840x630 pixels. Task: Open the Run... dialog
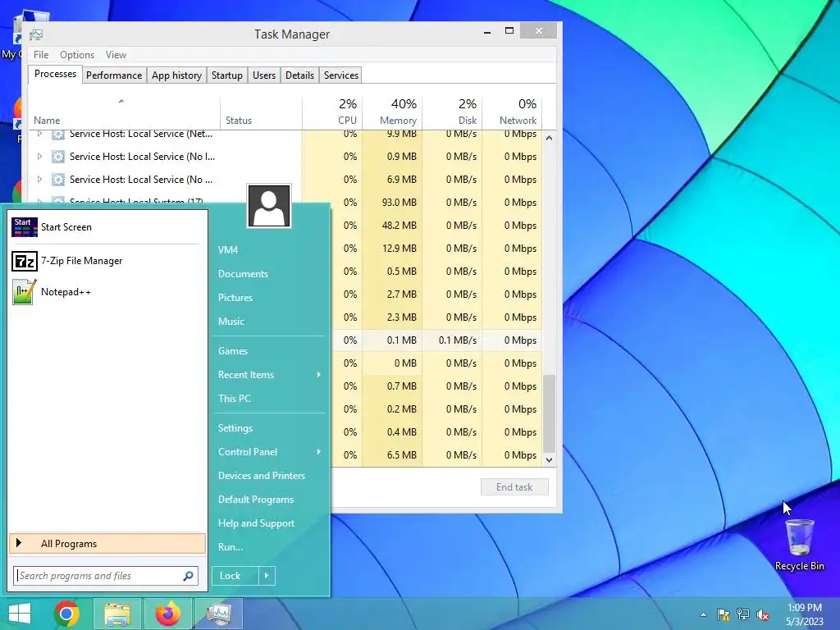point(231,547)
